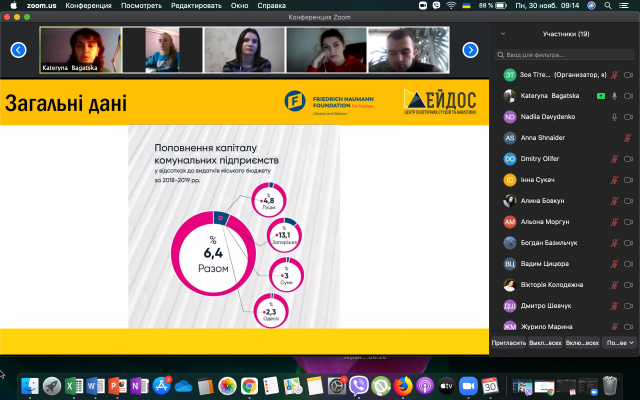The image size is (640, 400).
Task: Toggle Kateryna Bagatska's camera icon
Action: click(x=629, y=96)
